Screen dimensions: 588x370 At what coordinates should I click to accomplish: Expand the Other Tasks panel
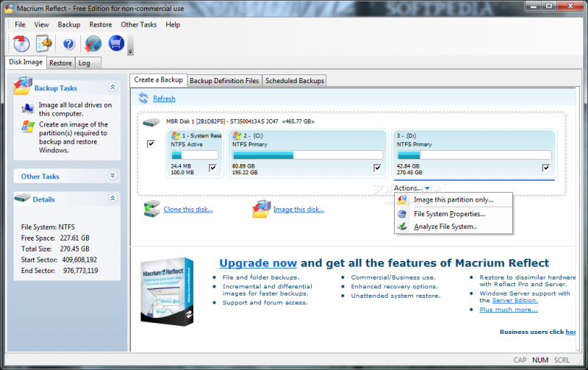click(112, 176)
